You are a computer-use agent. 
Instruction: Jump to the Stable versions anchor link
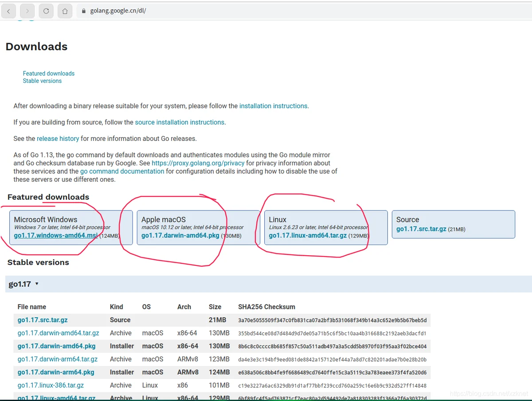(42, 81)
